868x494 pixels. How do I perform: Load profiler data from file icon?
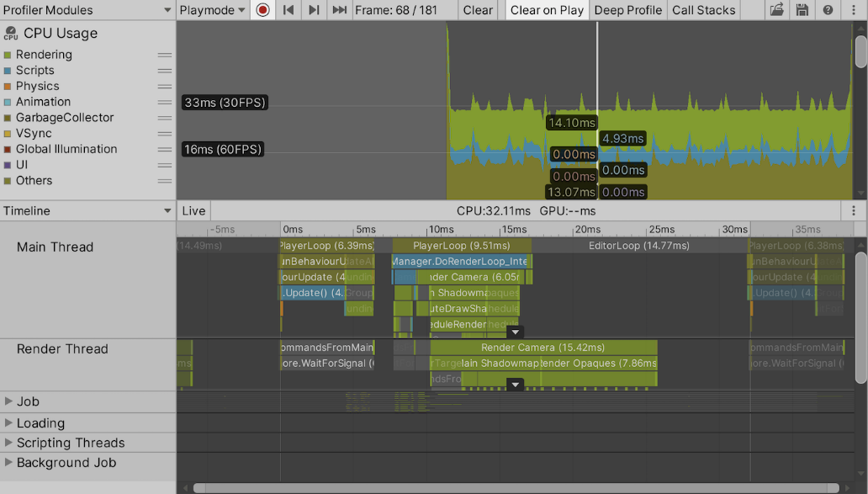click(x=777, y=10)
